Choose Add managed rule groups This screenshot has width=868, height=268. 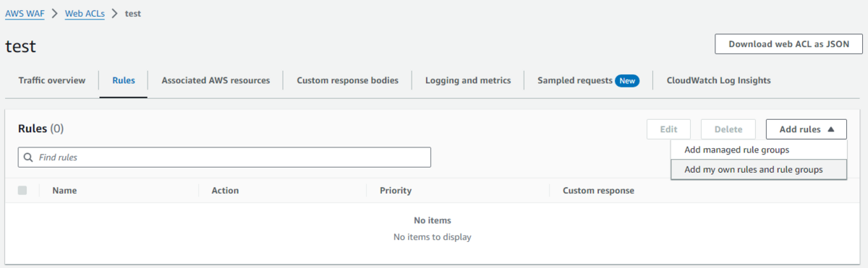tap(759, 150)
